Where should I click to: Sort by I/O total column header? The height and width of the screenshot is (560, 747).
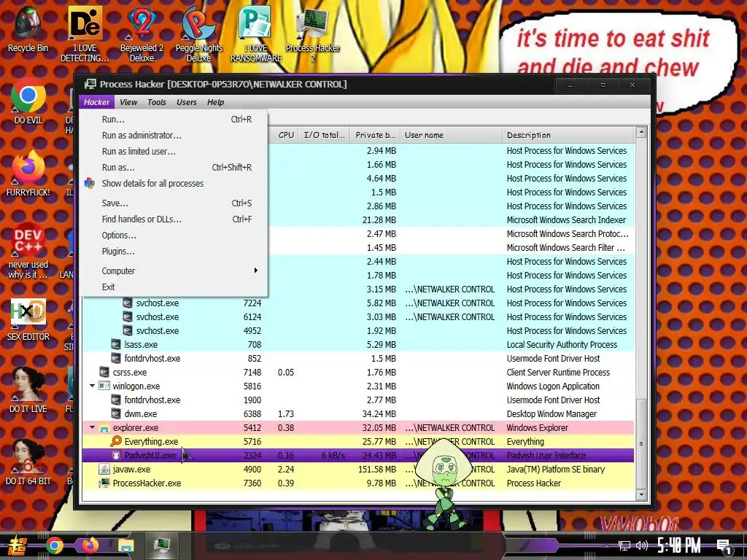pyautogui.click(x=323, y=135)
